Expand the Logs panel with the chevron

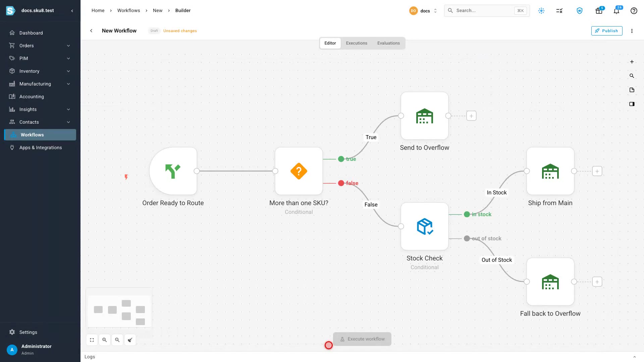[635, 357]
